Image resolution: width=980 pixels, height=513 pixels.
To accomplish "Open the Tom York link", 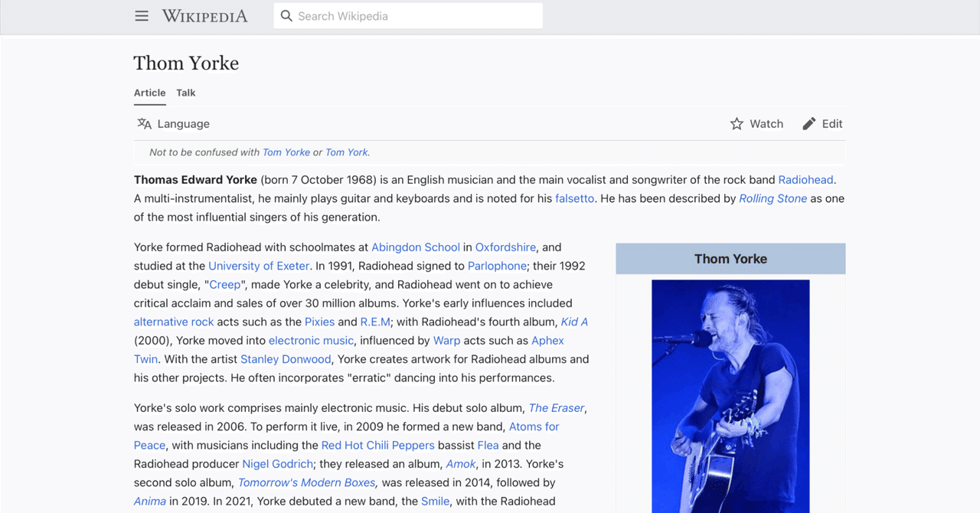I will (x=347, y=152).
